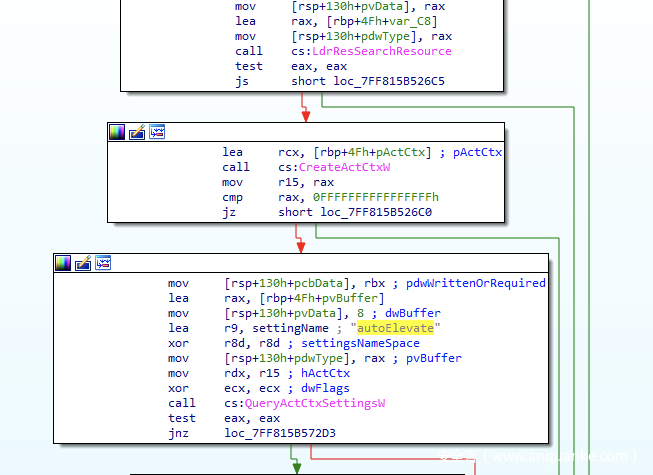Viewport: 653px width, 475px height.
Task: Click jump target loc_7FF815B572D3
Action: click(280, 433)
